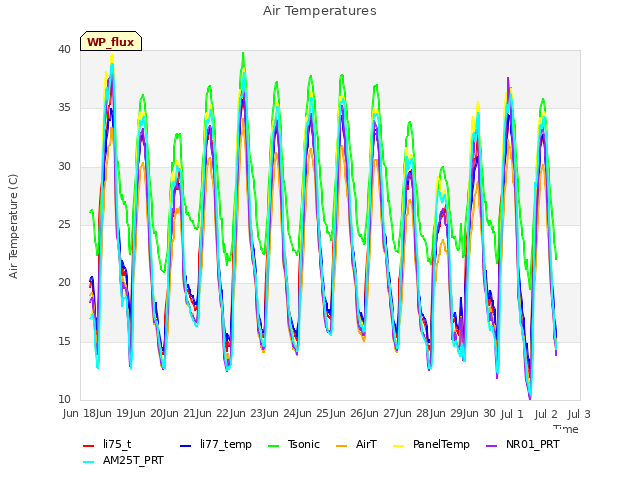This screenshot has width=640, height=480.
Task: Click the Jun 24 x-axis tick label
Action: 279,413
